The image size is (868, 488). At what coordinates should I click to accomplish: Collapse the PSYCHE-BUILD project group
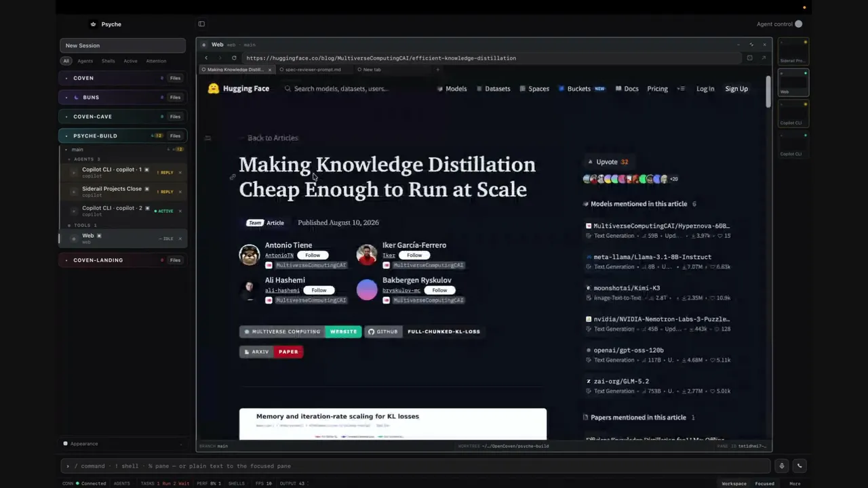point(66,136)
